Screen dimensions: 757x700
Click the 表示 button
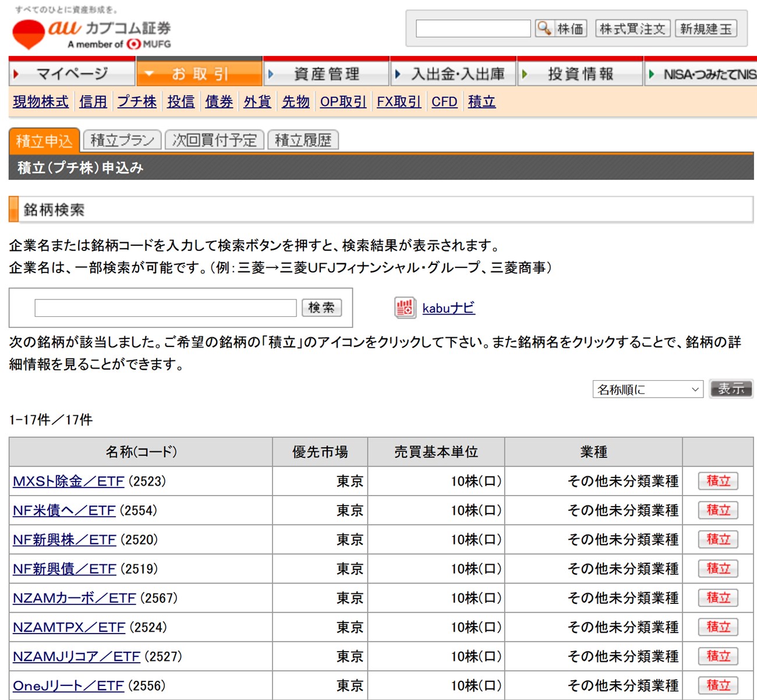[x=731, y=388]
